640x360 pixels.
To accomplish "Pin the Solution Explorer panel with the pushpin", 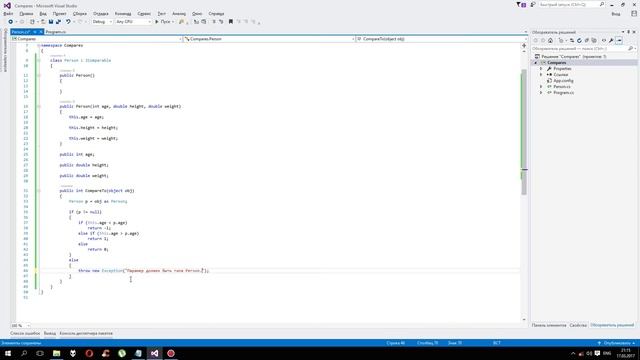I will [629, 32].
